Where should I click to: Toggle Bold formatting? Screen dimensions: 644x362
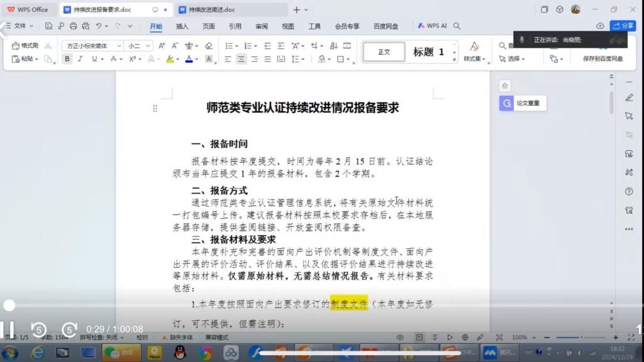coord(67,59)
